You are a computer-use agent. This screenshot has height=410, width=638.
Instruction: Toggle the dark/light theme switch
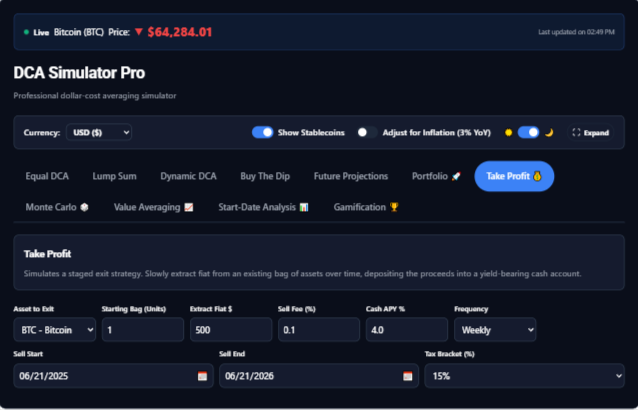[x=529, y=133]
